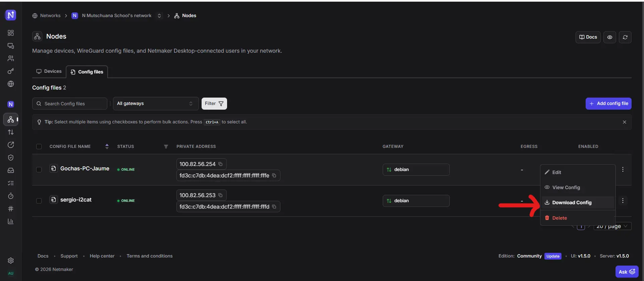Tick the select-all checkbox in the table header
Viewport: 644px width, 281px height.
point(39,147)
